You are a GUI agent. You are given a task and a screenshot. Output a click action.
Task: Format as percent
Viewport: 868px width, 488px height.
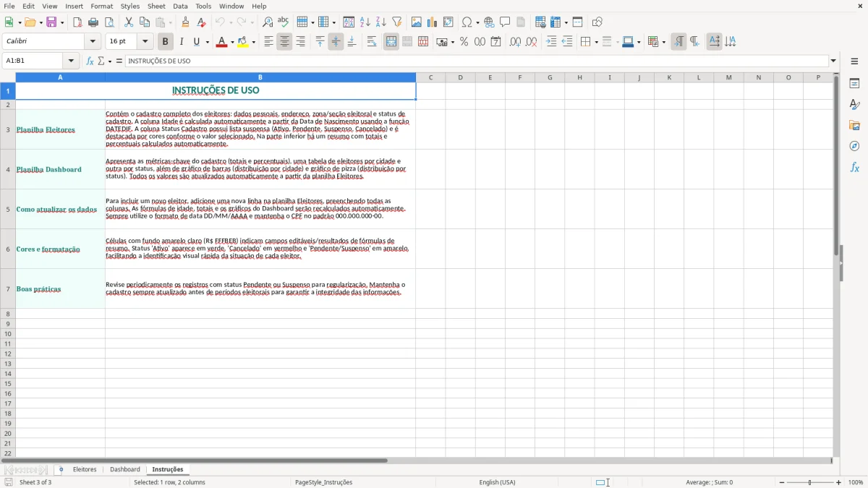[x=464, y=42]
